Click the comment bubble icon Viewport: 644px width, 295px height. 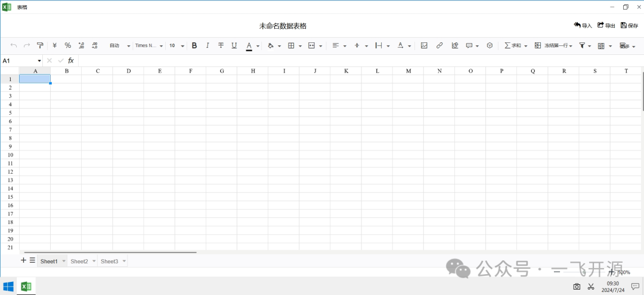(469, 45)
